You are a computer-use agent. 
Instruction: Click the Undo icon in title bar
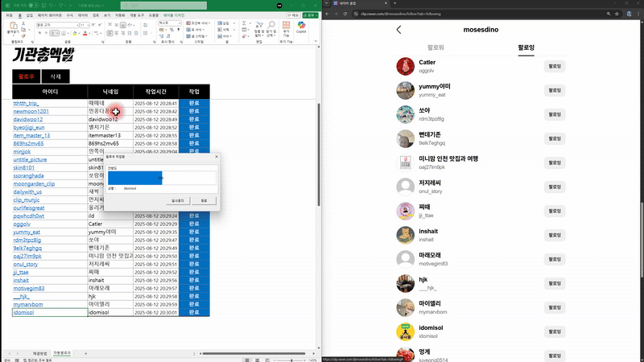[52, 6]
